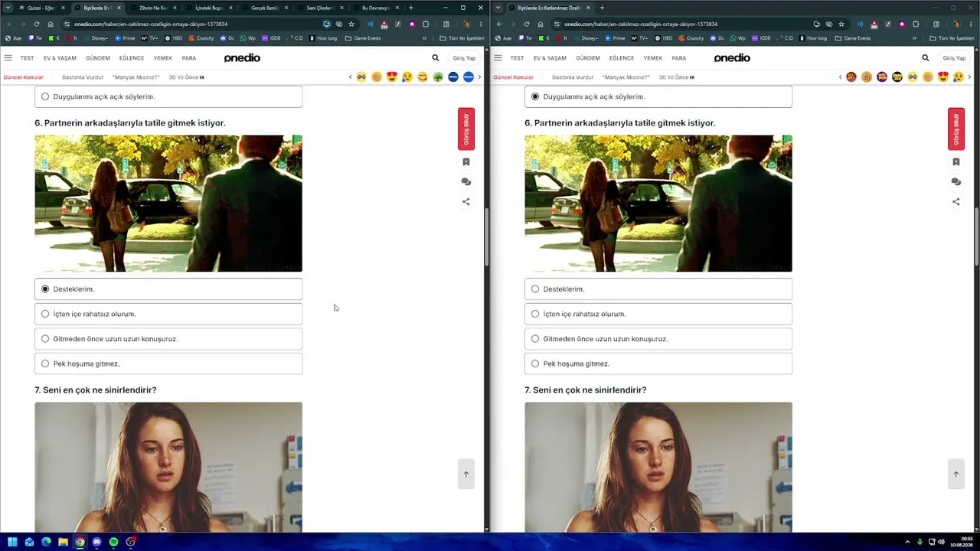Click the red "Görüş Bildir" button, right window
This screenshot has width=980, height=551.
(x=956, y=129)
